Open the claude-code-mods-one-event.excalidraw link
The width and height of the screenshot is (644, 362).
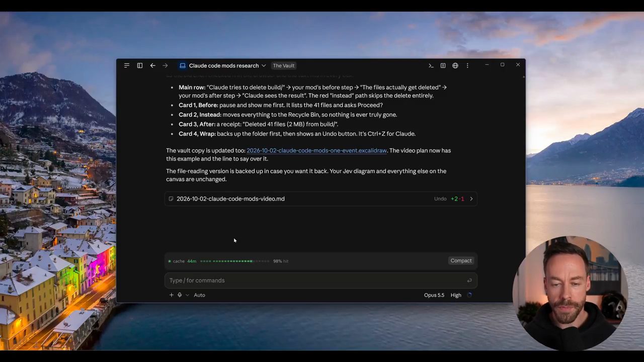point(316,150)
